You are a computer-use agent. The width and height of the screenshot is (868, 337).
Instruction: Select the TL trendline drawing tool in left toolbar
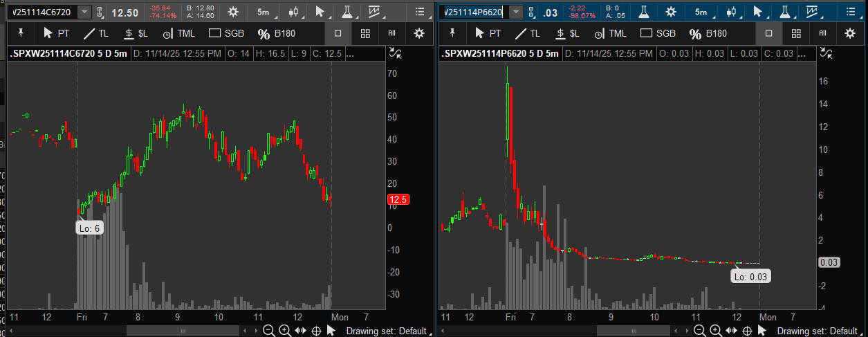95,33
